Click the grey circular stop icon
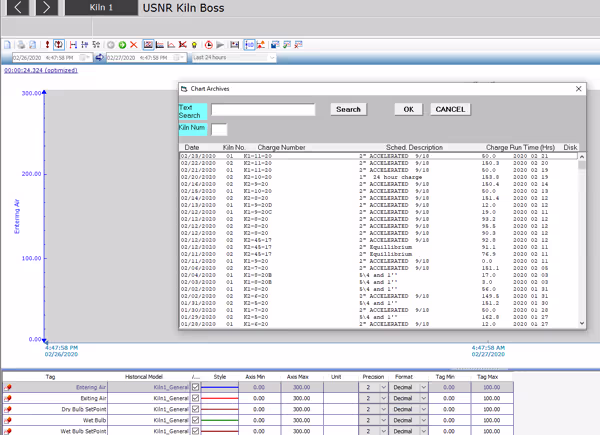Viewport: 600px width, 435px height. [111, 45]
